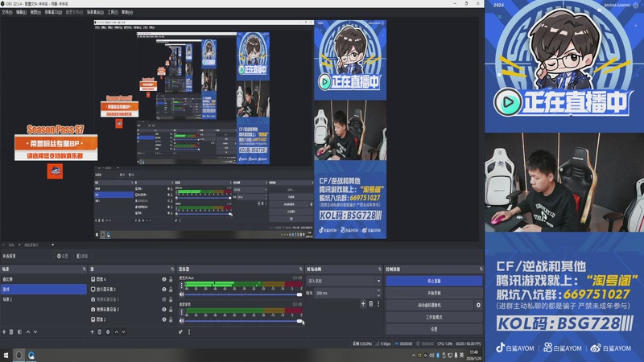Remove the transition with the trash icon
The image size is (644, 362).
[x=371, y=304]
